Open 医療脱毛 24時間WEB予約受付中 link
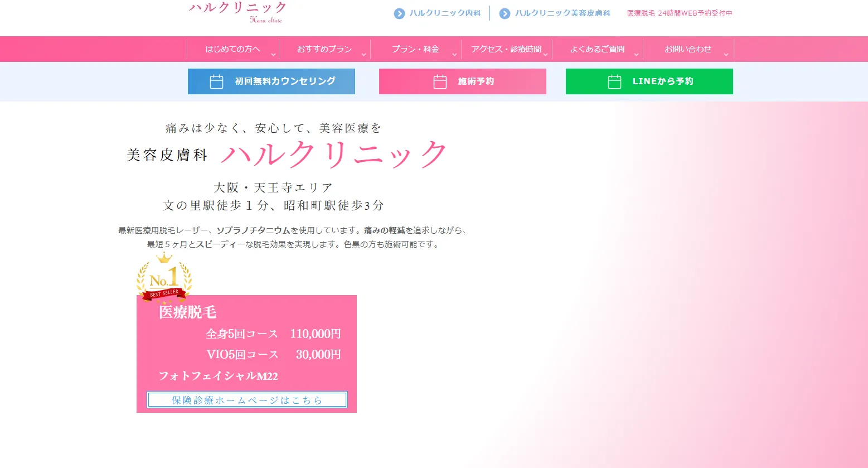868x468 pixels. (680, 13)
